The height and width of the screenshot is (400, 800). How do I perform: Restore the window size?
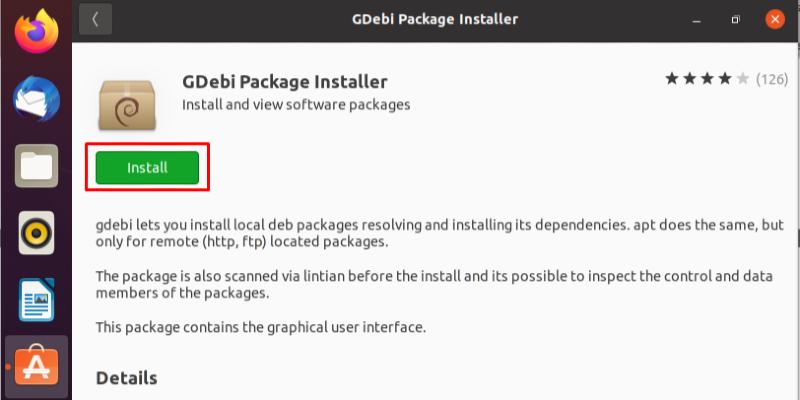click(735, 19)
